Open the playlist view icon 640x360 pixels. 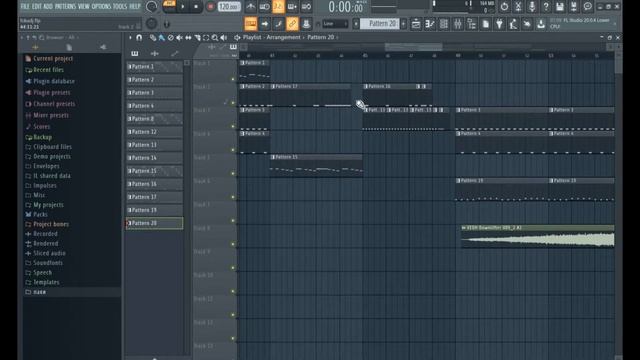416,24
